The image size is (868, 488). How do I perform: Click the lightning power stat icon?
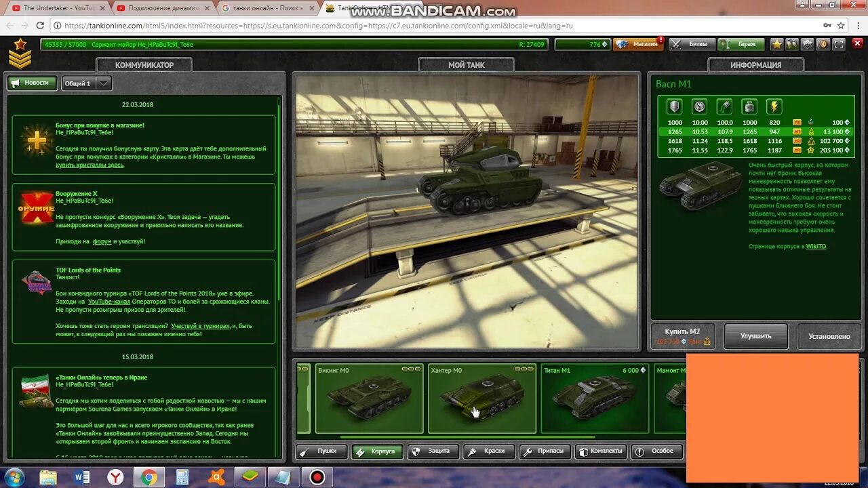pos(774,106)
